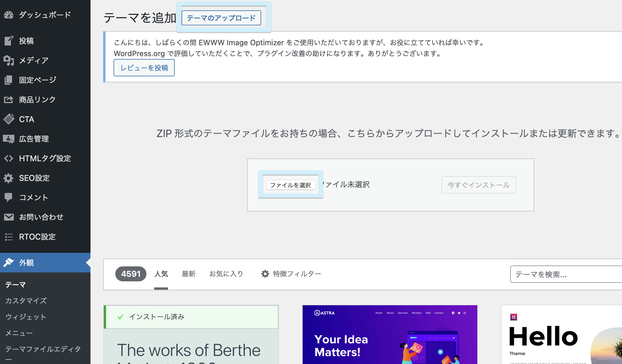
Task: Open メニュー submenu item
Action: coord(19,333)
